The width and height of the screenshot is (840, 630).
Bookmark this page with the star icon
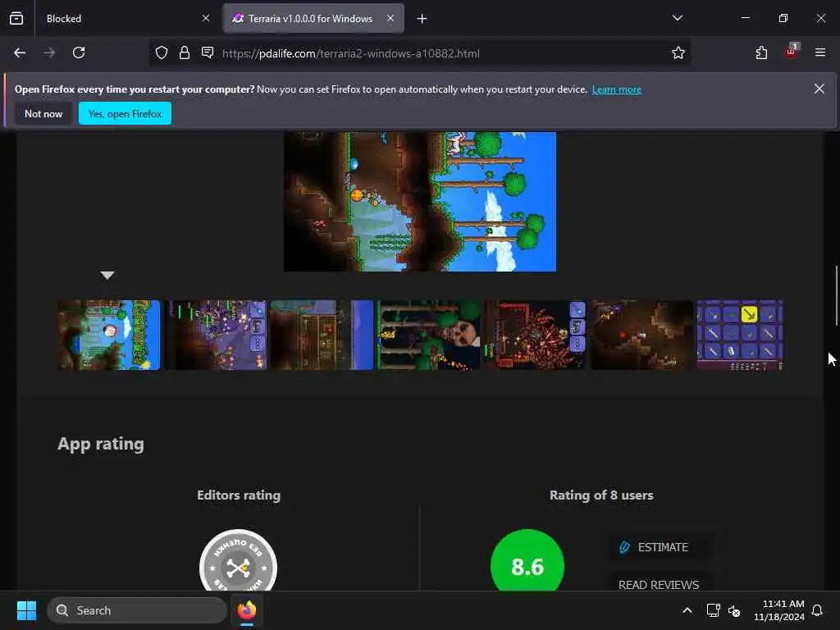tap(678, 52)
